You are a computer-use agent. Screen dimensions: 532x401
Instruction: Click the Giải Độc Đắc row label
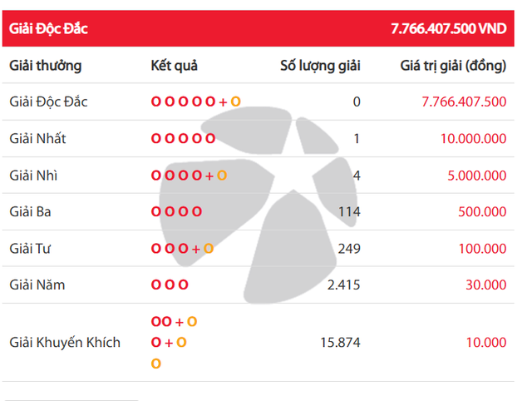tap(48, 102)
